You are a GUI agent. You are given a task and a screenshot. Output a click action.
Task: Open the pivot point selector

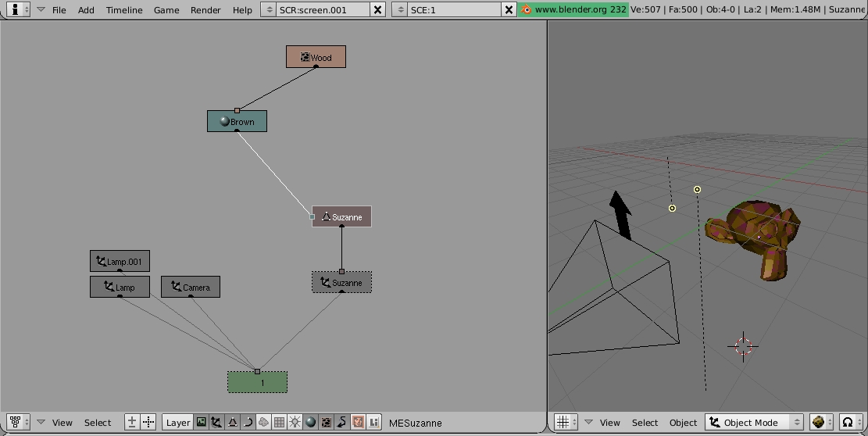[851, 422]
